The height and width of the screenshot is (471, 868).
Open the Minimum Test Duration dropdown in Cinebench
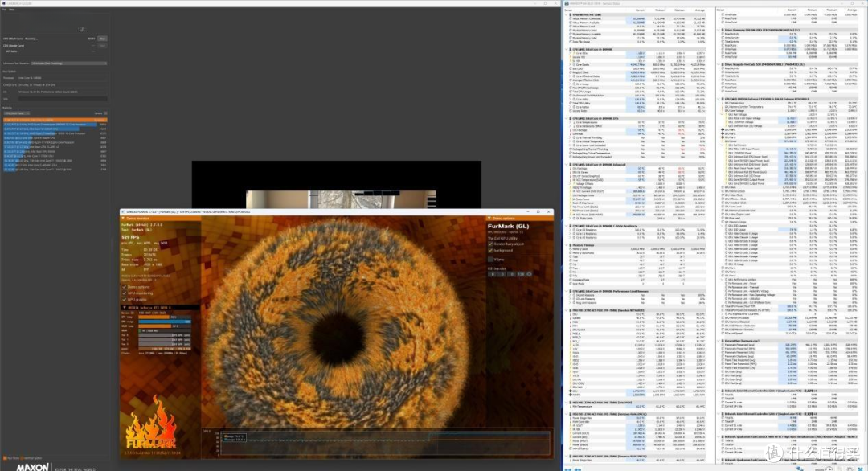point(69,63)
